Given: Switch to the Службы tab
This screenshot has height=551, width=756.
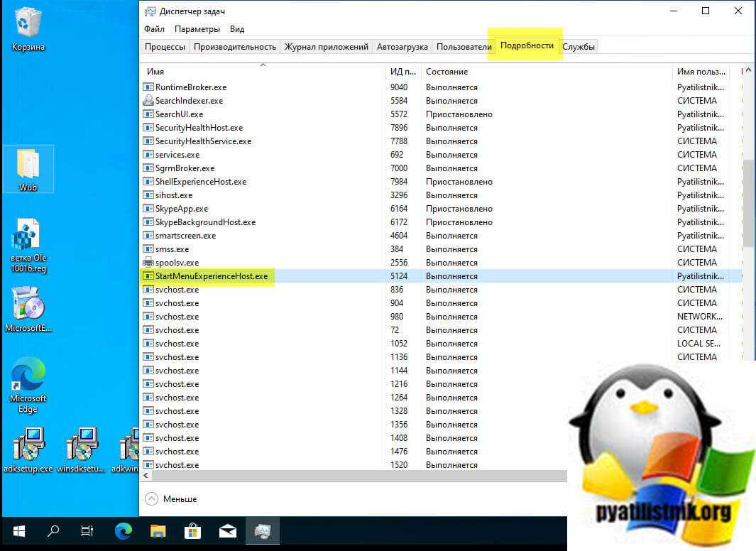Looking at the screenshot, I should [x=579, y=47].
